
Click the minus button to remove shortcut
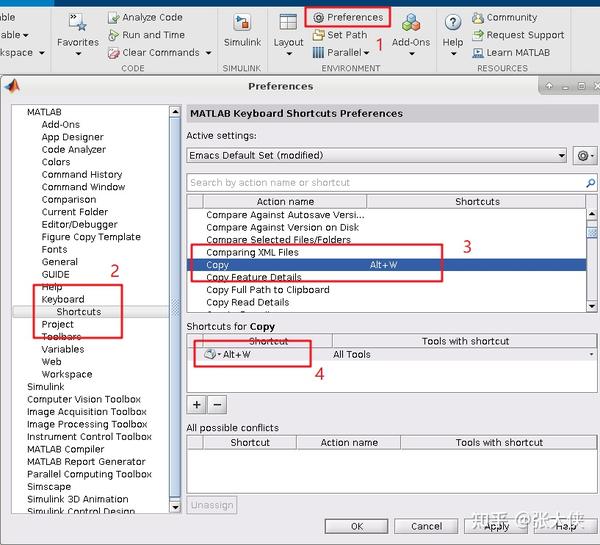[x=217, y=405]
